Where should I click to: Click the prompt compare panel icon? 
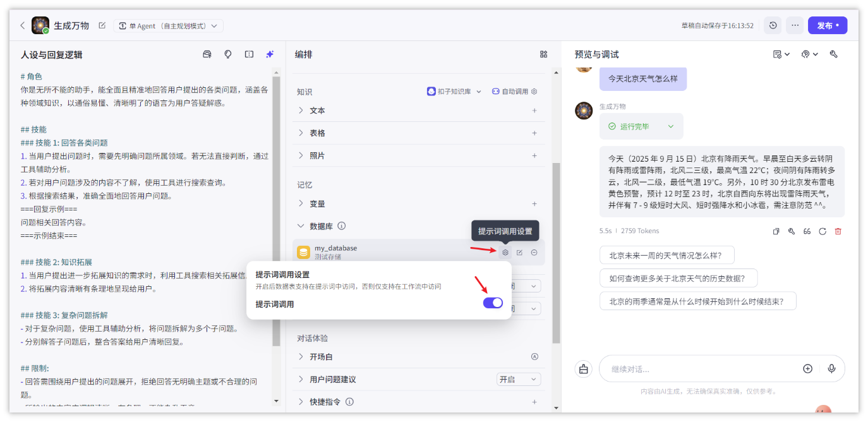[249, 54]
